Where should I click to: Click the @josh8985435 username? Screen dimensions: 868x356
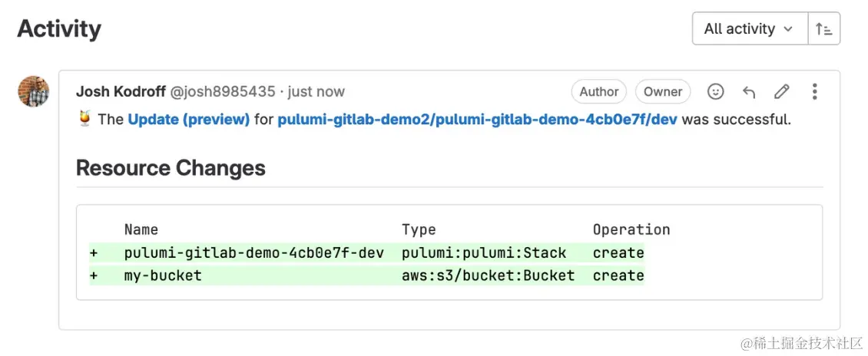(222, 92)
